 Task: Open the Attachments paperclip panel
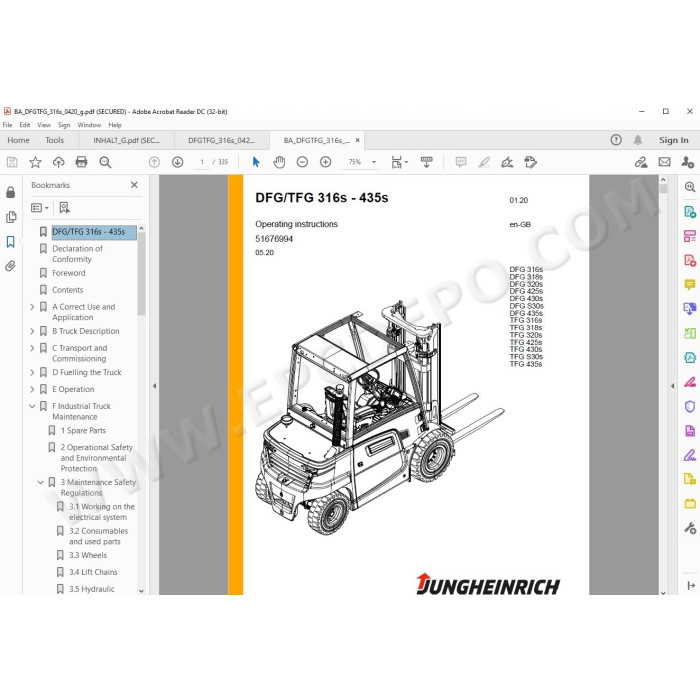[10, 266]
